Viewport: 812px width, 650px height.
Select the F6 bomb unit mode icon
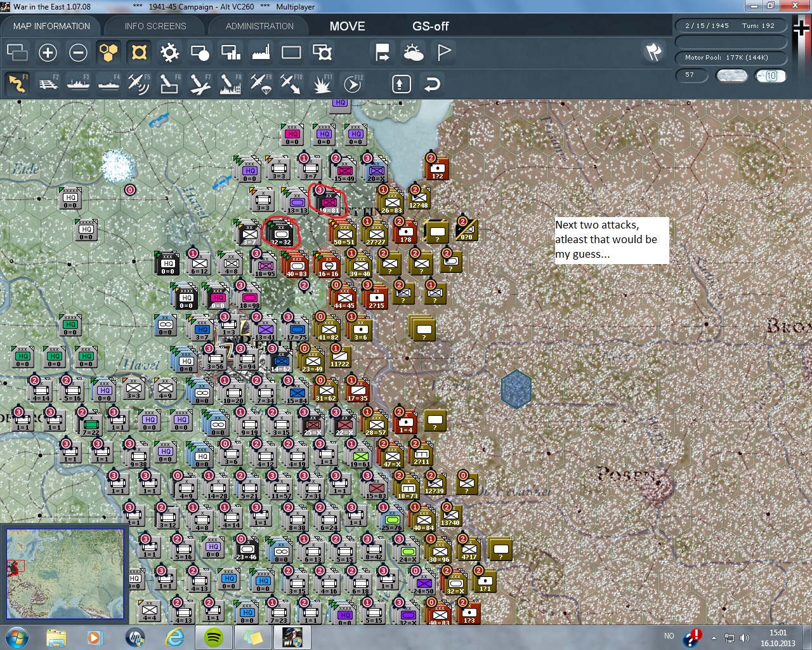(169, 84)
